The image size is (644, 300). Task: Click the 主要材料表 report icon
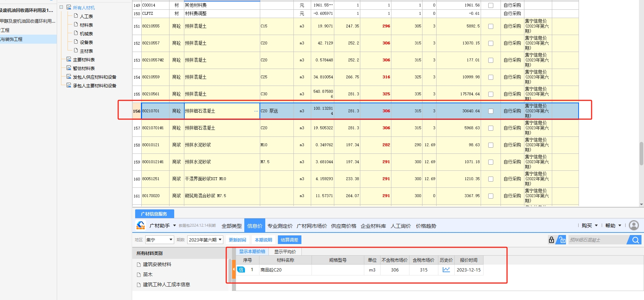pos(69,59)
